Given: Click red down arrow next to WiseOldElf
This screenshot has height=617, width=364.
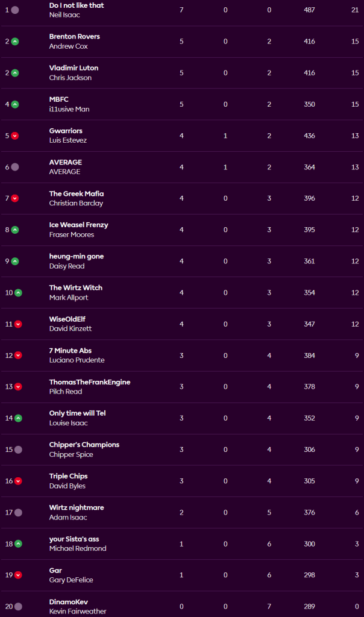Looking at the screenshot, I should click(18, 324).
